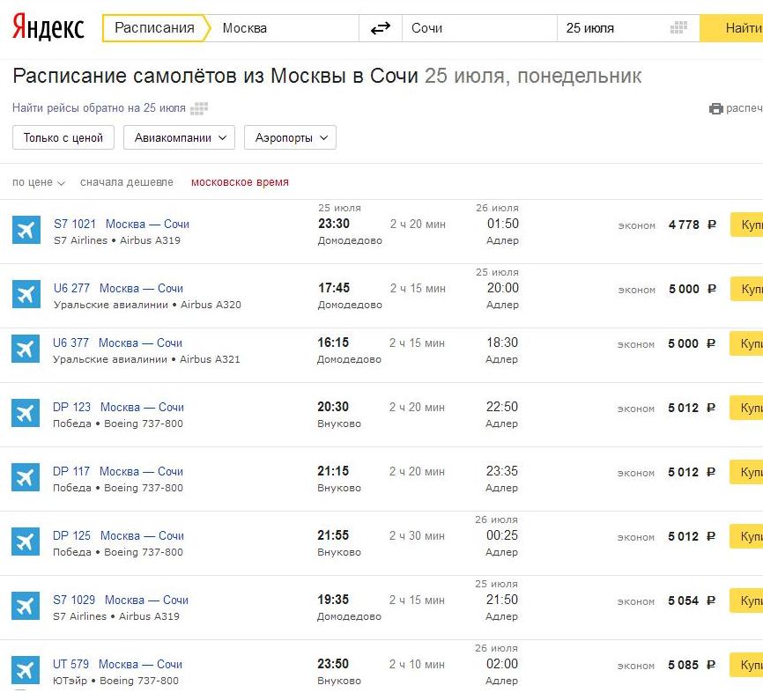Viewport: 763px width, 700px height.
Task: Click the destination field "Сочи"
Action: 476,28
